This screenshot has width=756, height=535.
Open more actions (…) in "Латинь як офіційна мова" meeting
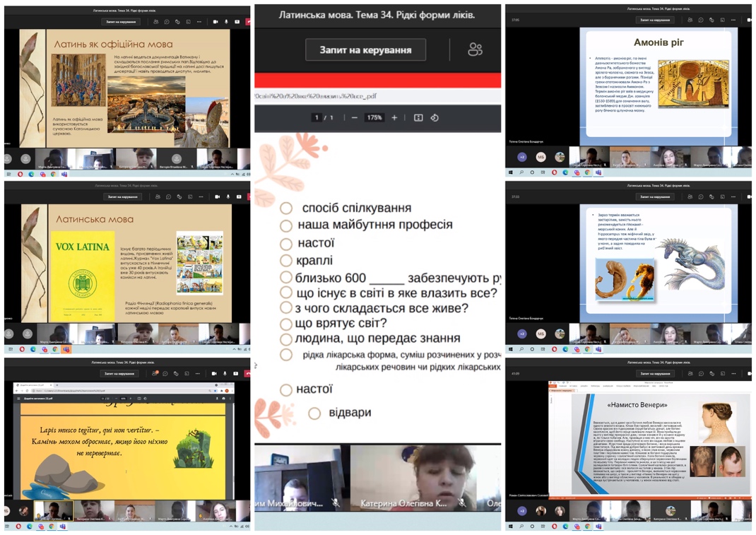point(199,22)
